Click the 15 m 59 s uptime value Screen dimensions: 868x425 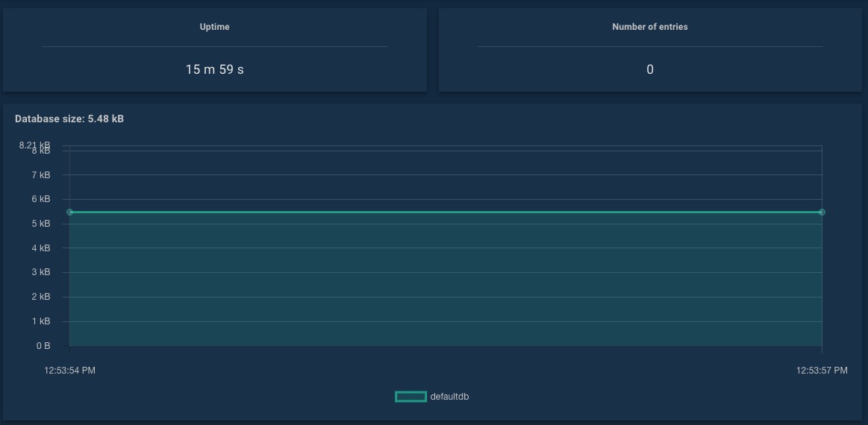pos(215,70)
